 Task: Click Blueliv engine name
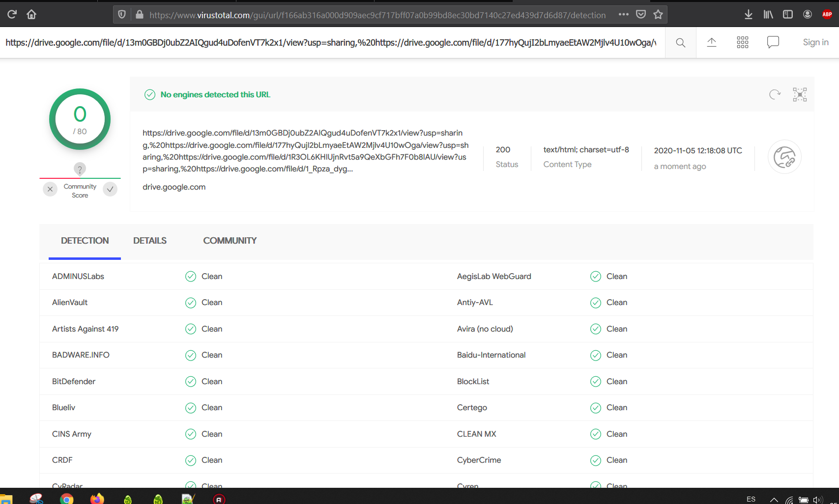click(x=64, y=408)
